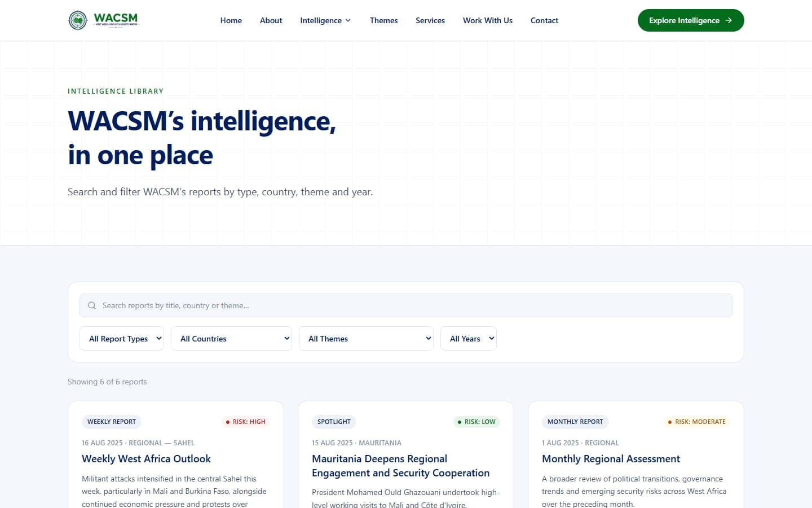
Task: Click the search magnifier icon
Action: click(x=92, y=305)
